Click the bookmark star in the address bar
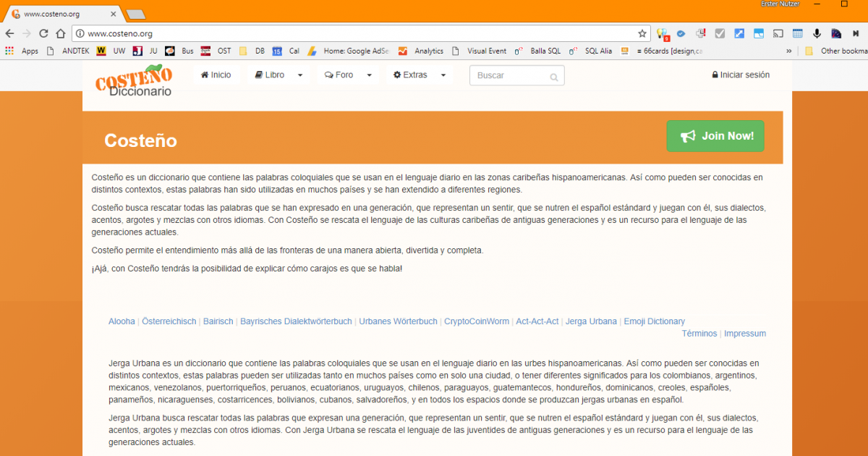This screenshot has height=456, width=868. click(642, 33)
